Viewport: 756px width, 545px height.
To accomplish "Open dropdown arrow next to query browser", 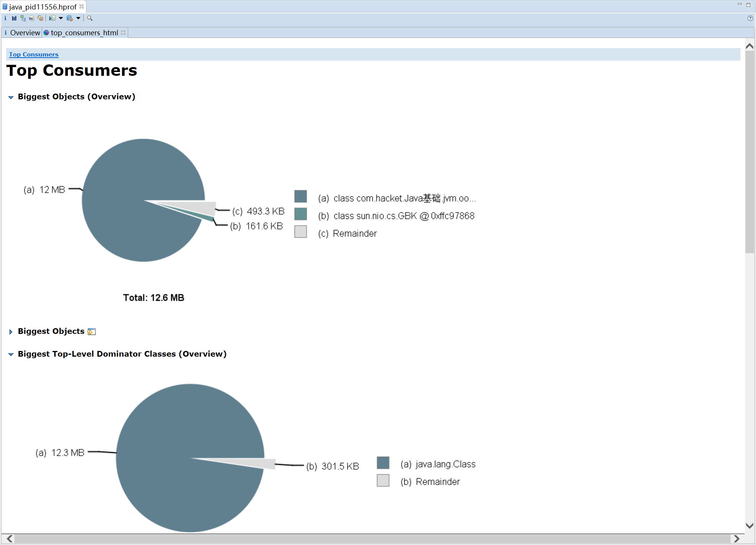I will 78,18.
